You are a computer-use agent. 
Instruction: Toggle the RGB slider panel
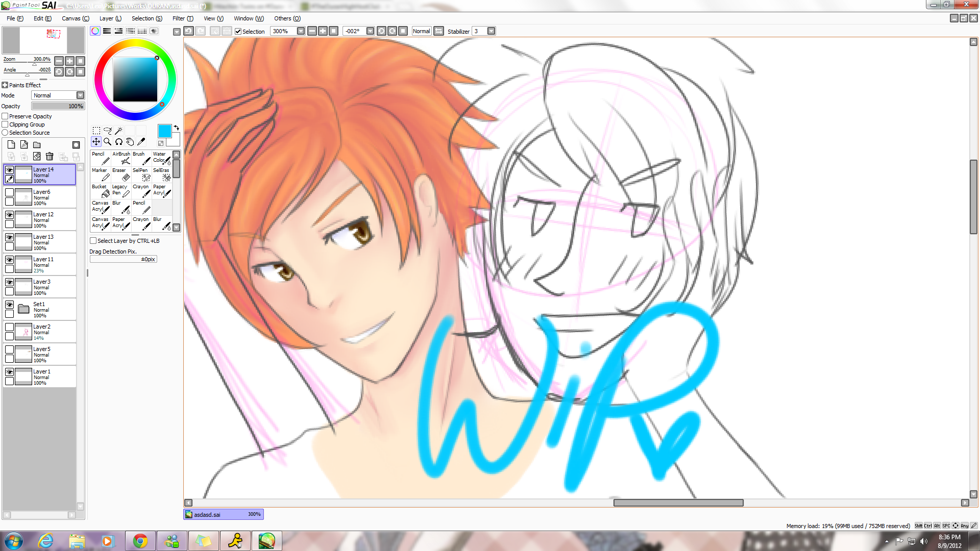click(x=107, y=31)
